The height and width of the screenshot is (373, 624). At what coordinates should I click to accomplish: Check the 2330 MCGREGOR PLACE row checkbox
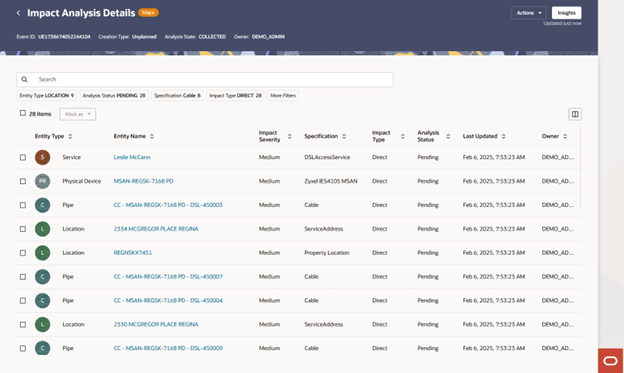click(x=23, y=324)
